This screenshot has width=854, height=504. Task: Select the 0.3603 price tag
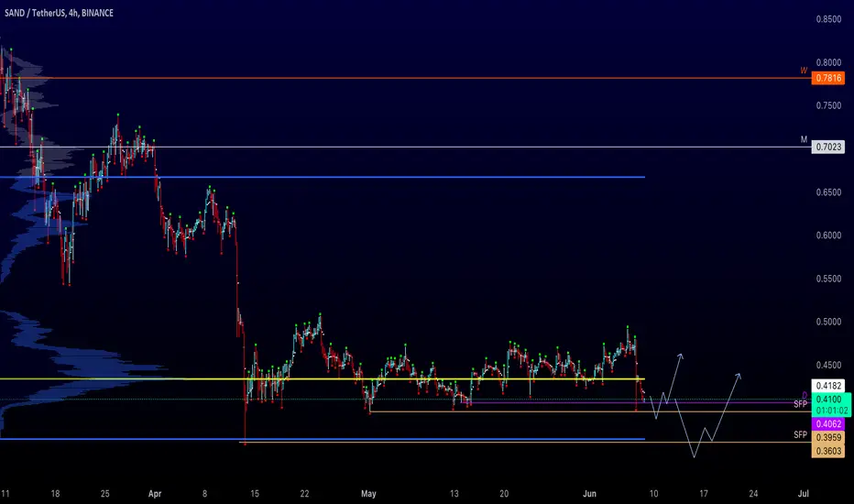pyautogui.click(x=827, y=451)
